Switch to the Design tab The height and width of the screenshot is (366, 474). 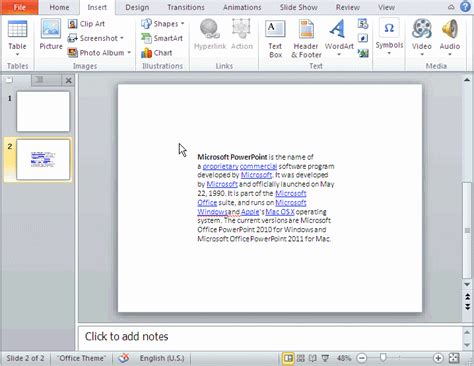click(137, 7)
